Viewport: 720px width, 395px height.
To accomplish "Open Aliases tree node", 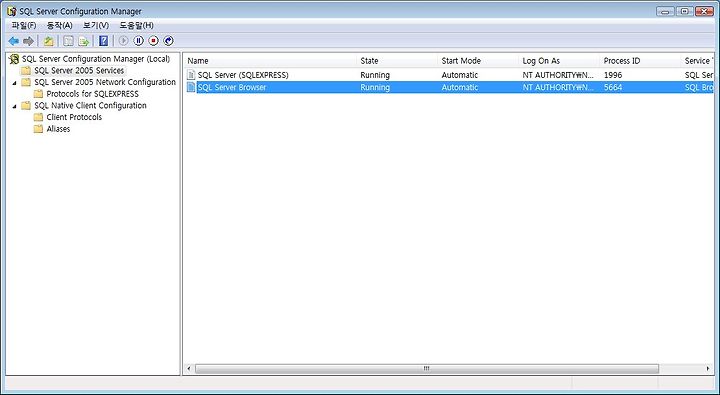I will (58, 129).
